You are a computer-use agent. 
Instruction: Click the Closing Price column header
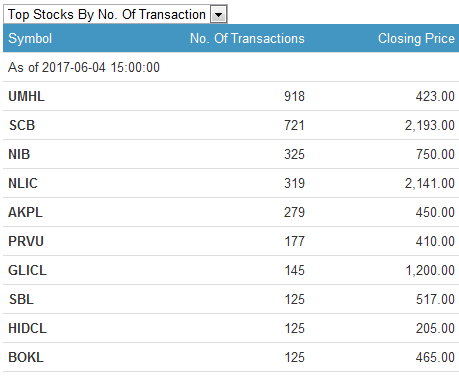[x=416, y=38]
